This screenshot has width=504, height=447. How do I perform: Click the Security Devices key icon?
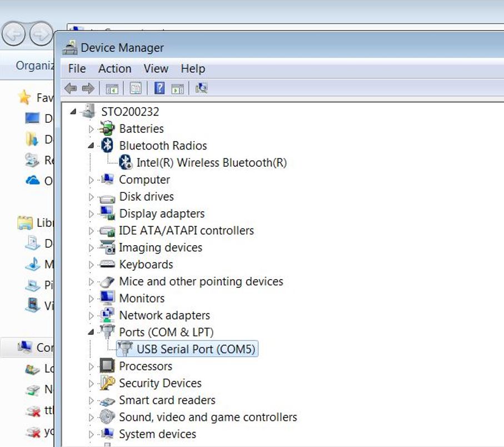tap(107, 383)
